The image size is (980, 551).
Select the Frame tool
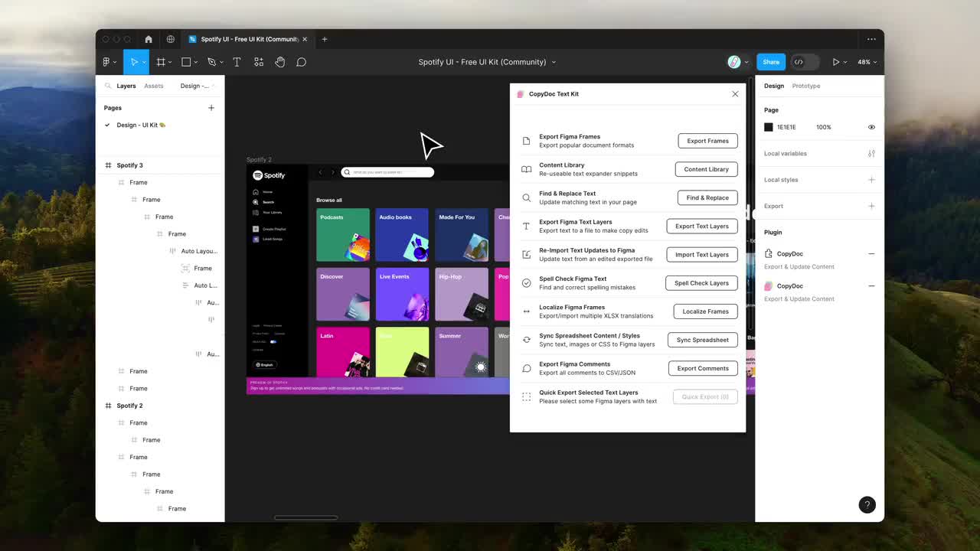[x=161, y=62]
